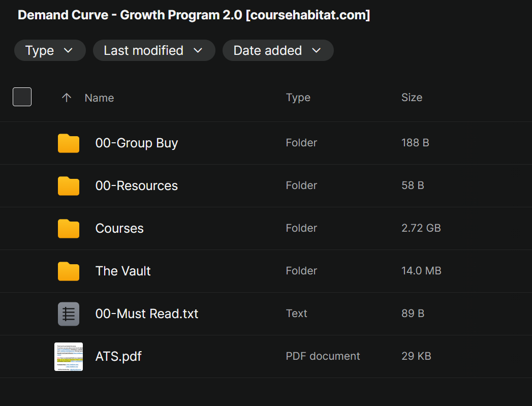The image size is (532, 406).
Task: Select The Vault row by its 14.0 MB size
Action: click(421, 271)
